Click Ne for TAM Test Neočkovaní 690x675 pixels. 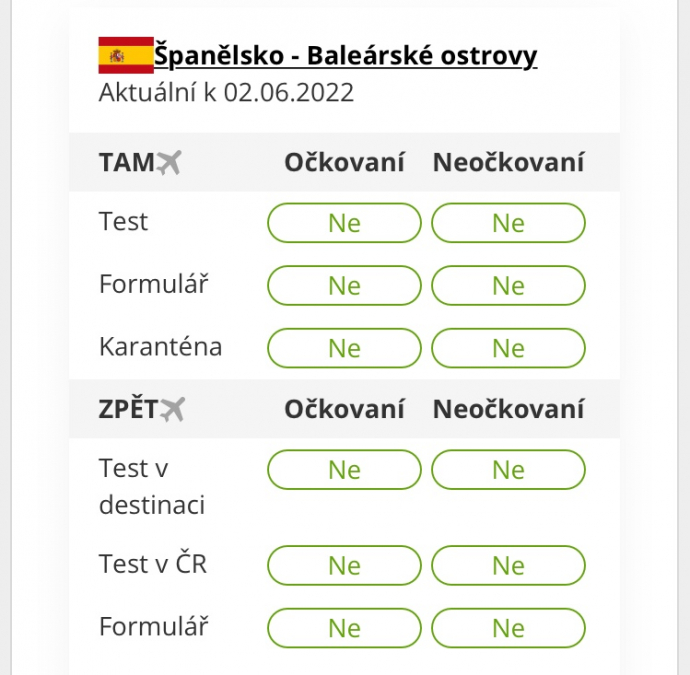click(x=508, y=223)
